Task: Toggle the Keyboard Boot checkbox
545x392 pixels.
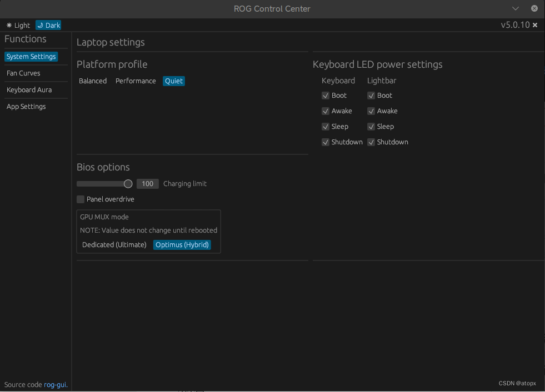Action: click(326, 96)
